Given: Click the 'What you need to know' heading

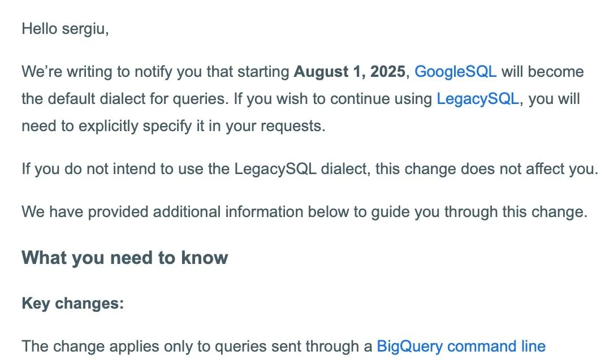Looking at the screenshot, I should tap(124, 258).
